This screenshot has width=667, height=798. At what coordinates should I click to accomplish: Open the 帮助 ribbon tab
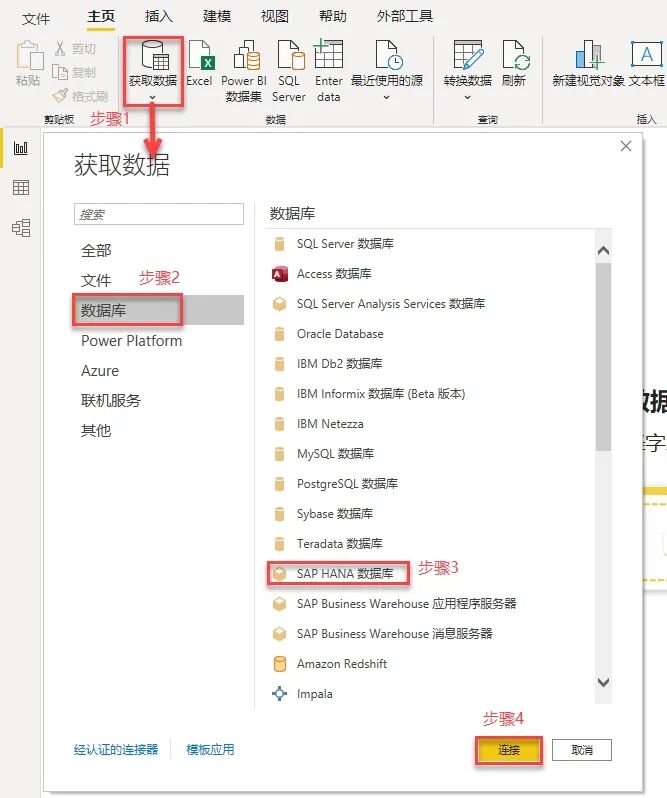(x=333, y=16)
